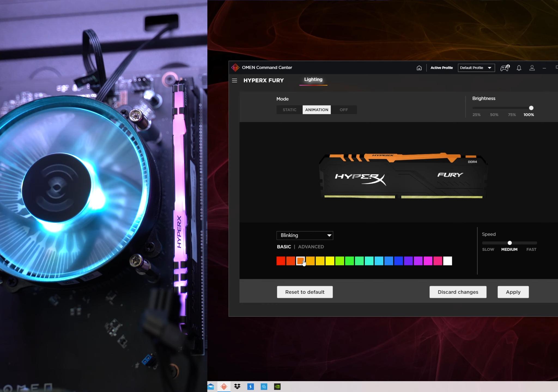Set brightness to 75%
Viewport: 558px width, 392px height.
[512, 115]
